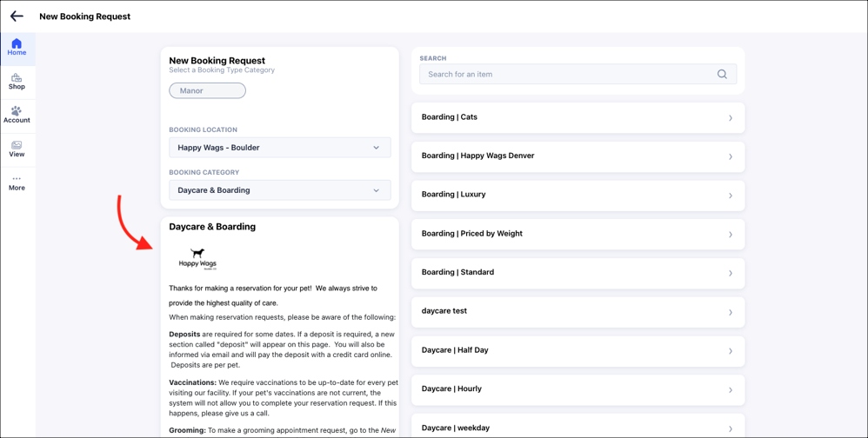Open the Booking Category dropdown

coord(280,190)
